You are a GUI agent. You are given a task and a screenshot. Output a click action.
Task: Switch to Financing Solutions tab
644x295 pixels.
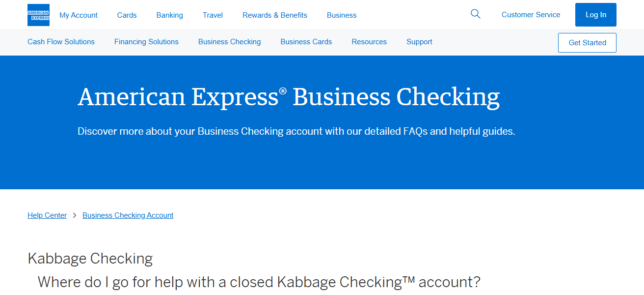146,42
